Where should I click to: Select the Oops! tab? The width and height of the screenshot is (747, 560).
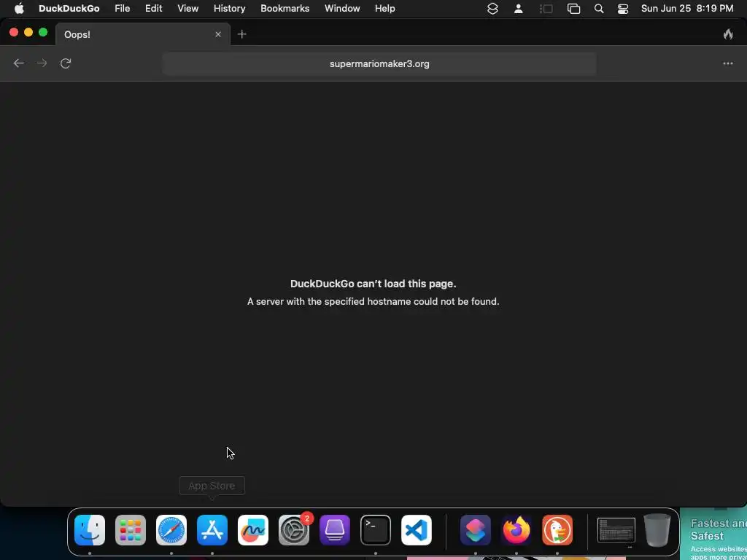pos(143,34)
